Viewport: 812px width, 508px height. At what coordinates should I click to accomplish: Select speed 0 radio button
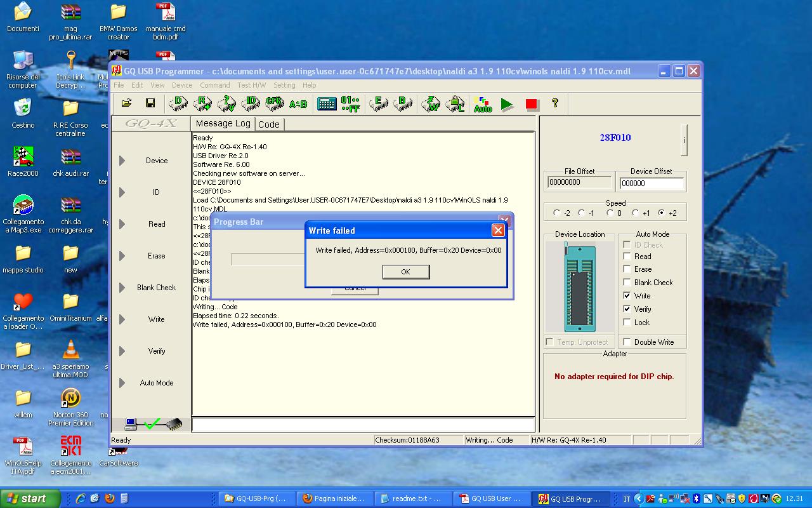coord(610,213)
